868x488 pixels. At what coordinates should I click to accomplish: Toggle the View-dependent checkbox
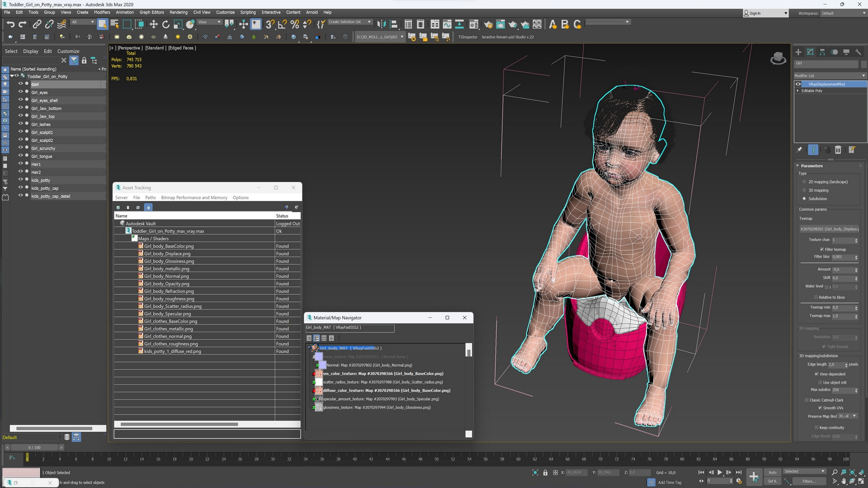pyautogui.click(x=816, y=374)
